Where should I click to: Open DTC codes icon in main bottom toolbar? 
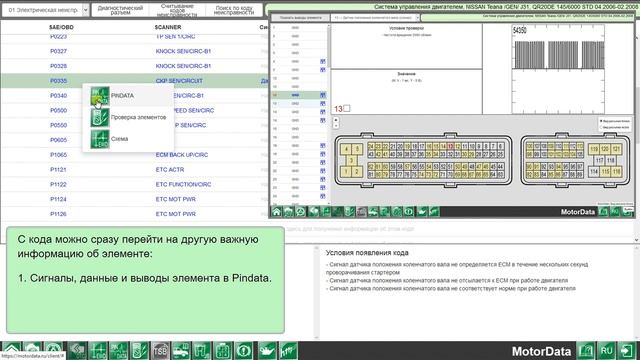[77, 351]
